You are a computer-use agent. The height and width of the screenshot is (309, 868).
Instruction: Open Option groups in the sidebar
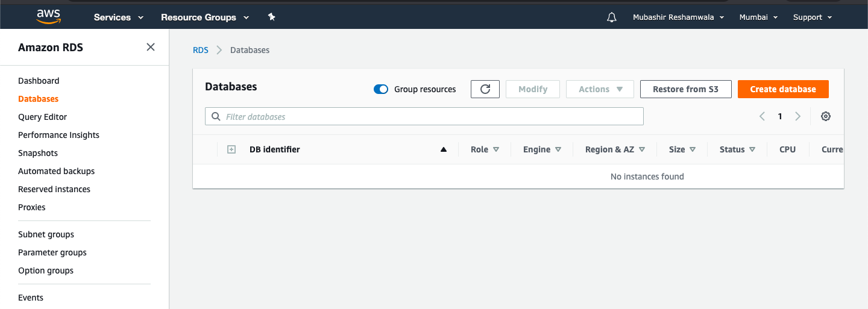46,270
